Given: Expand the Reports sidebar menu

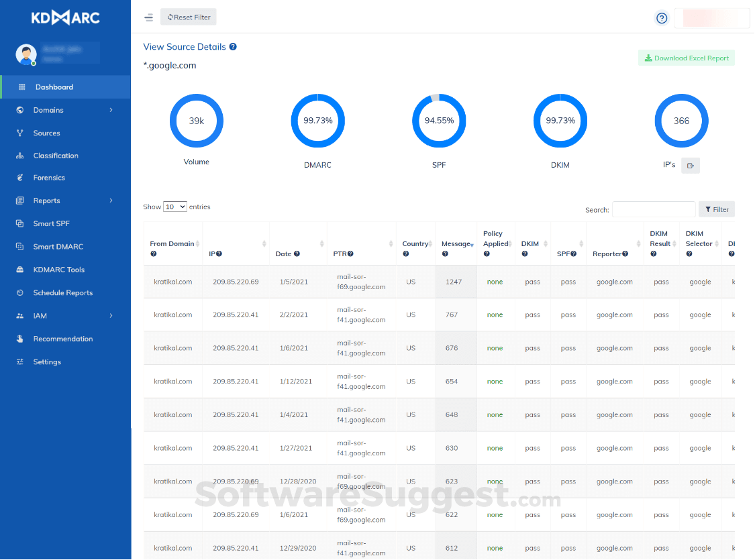Looking at the screenshot, I should click(46, 200).
